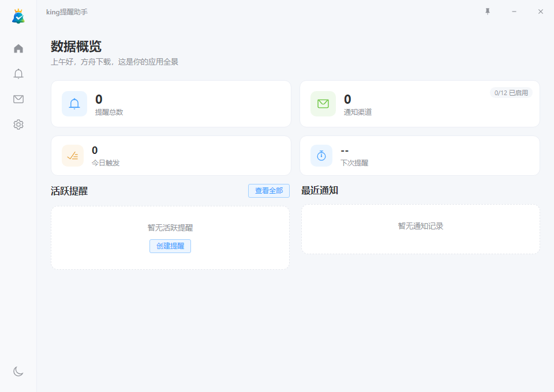This screenshot has width=554, height=392.
Task: Select the 提醒总数 statistics card
Action: (170, 104)
